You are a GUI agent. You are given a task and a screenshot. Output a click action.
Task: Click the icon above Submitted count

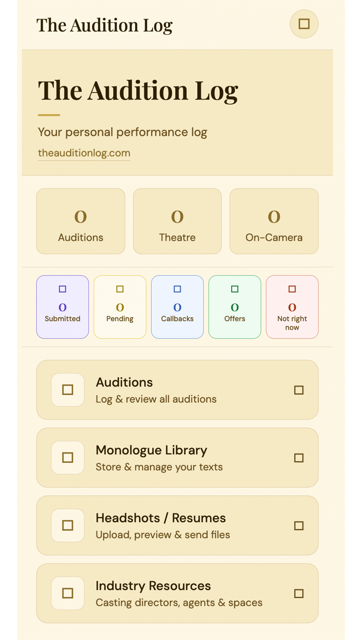62,289
